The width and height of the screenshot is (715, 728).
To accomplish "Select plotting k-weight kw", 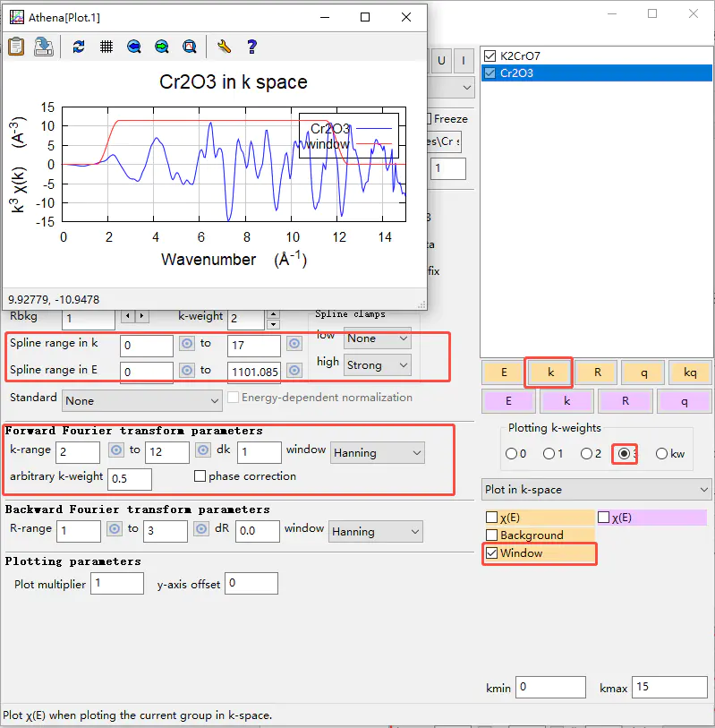I will coord(661,454).
